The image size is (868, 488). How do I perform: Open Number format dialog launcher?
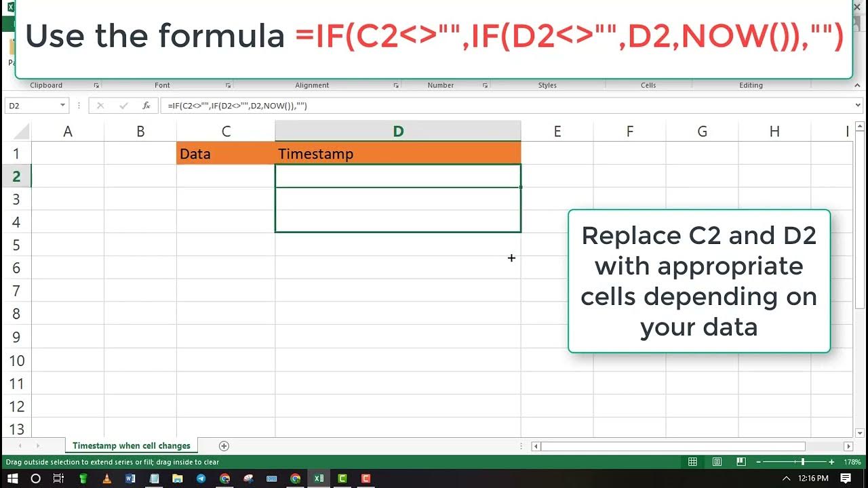pyautogui.click(x=485, y=85)
